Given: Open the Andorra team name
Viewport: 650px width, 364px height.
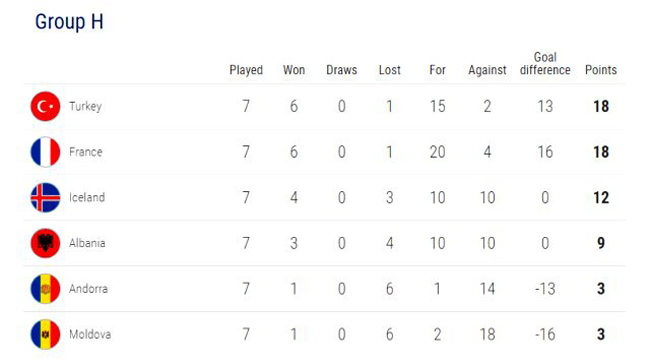Looking at the screenshot, I should click(88, 289).
